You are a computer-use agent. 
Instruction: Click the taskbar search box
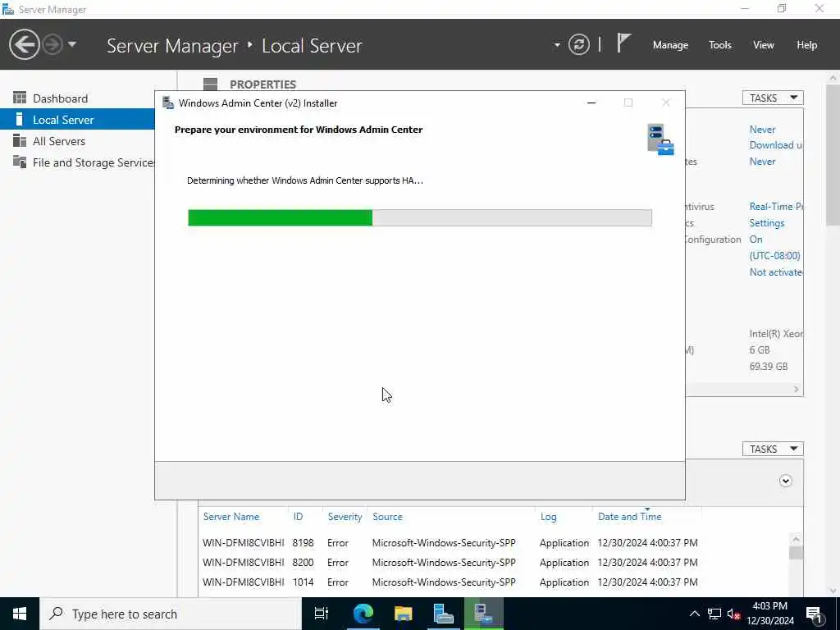[x=171, y=614]
